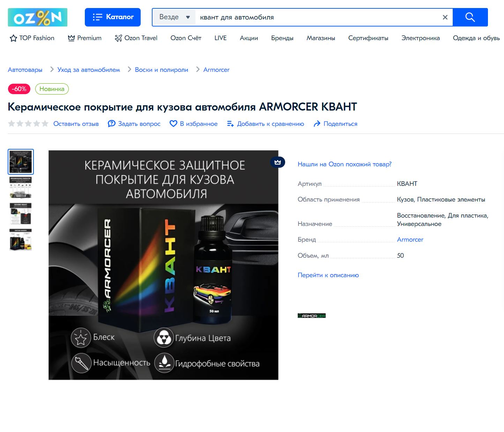Image resolution: width=504 pixels, height=432 pixels.
Task: Click the Ozon logo
Action: coord(38,17)
